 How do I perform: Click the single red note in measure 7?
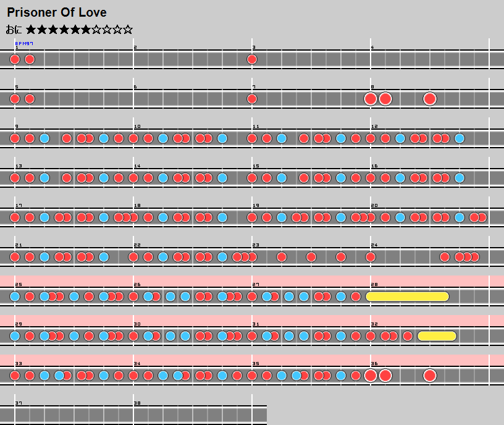tap(252, 99)
